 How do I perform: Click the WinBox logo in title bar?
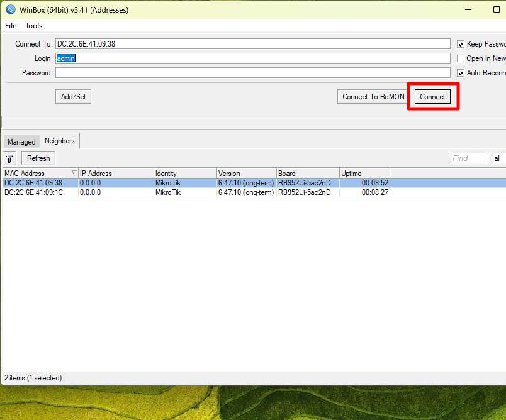[10, 10]
